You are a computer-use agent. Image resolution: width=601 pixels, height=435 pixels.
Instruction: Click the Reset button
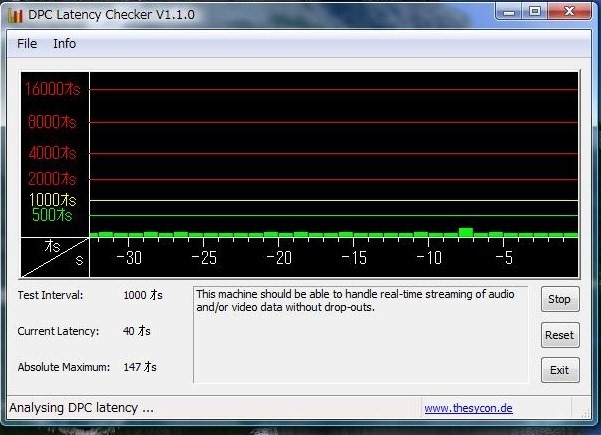click(560, 335)
